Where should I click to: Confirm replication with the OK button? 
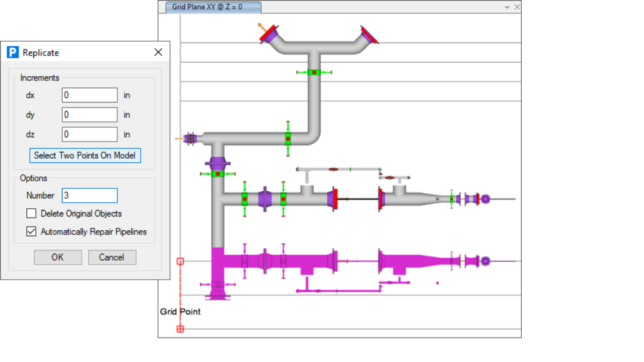(x=58, y=257)
